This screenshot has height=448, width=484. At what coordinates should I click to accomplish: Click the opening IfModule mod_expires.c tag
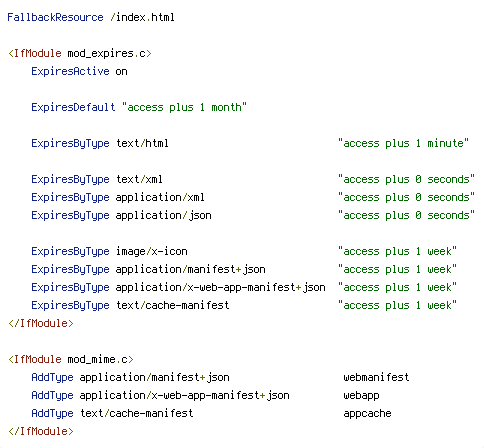(80, 53)
